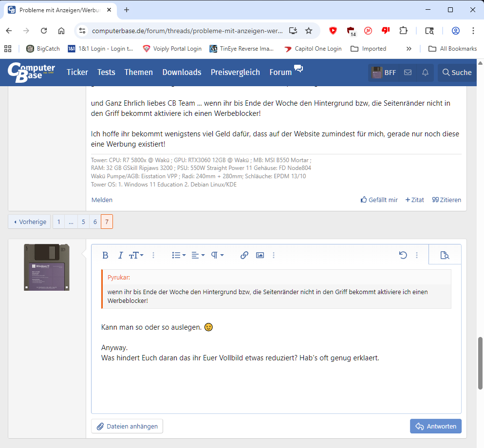This screenshot has height=448, width=484.
Task: Open the editor's extra options menu
Action: click(x=417, y=255)
